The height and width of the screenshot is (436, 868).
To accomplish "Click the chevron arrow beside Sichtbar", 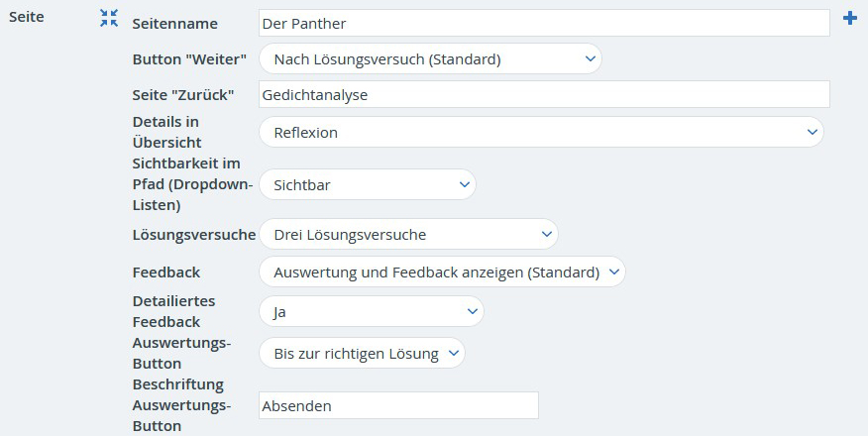I will [465, 184].
